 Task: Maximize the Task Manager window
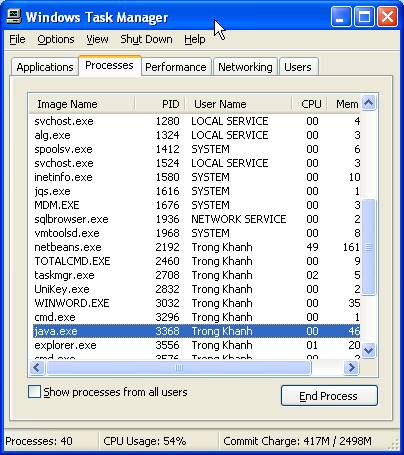[x=364, y=17]
